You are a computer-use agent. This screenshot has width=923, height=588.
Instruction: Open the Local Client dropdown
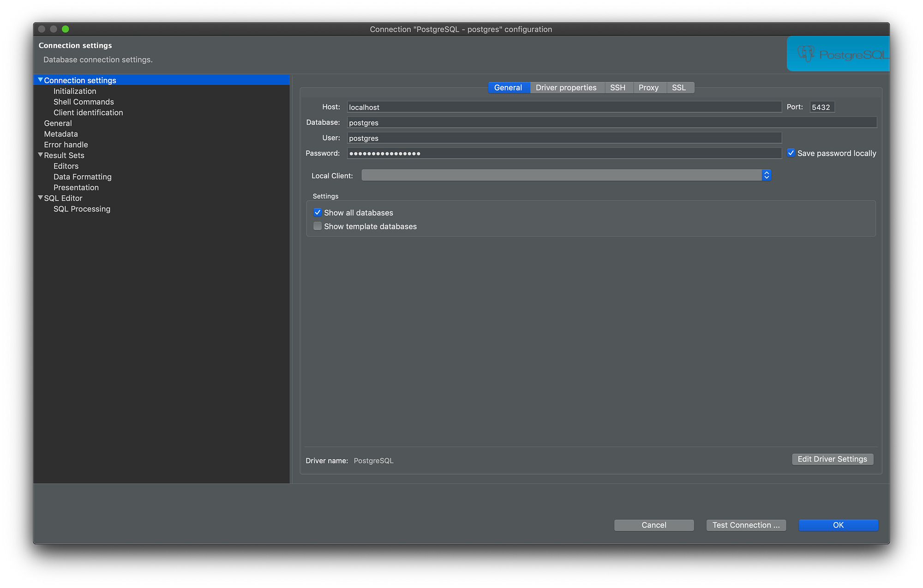(x=566, y=175)
